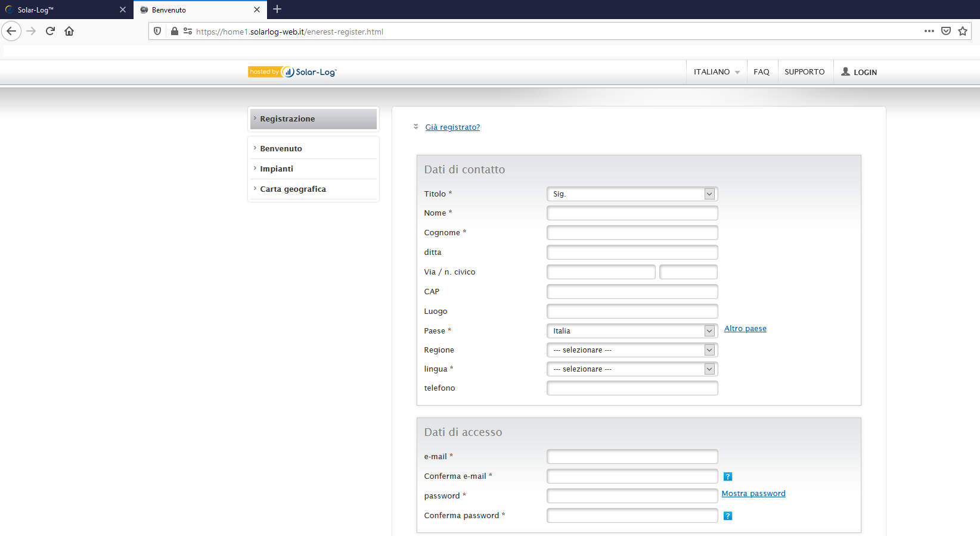
Task: Open the lingua selection dropdown
Action: 632,369
